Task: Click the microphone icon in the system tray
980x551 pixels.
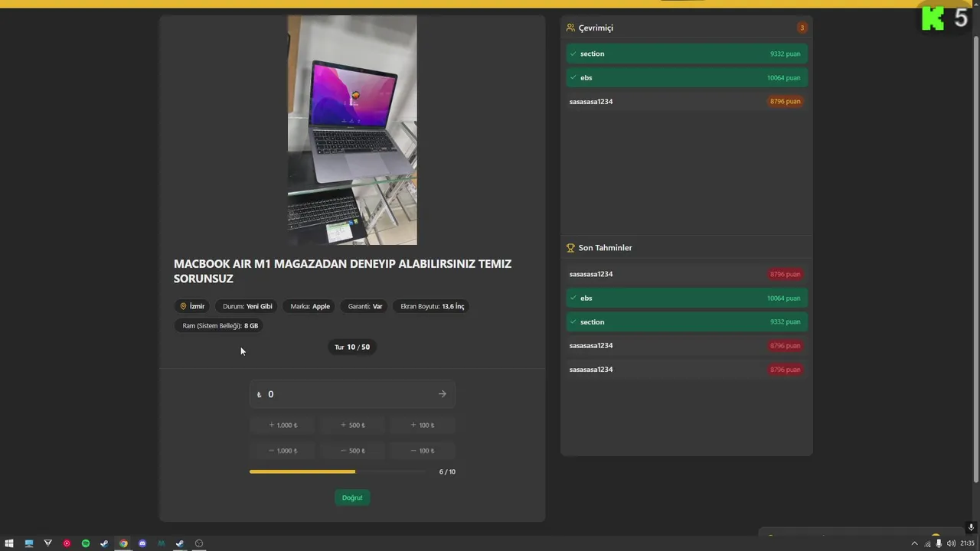Action: [939, 543]
